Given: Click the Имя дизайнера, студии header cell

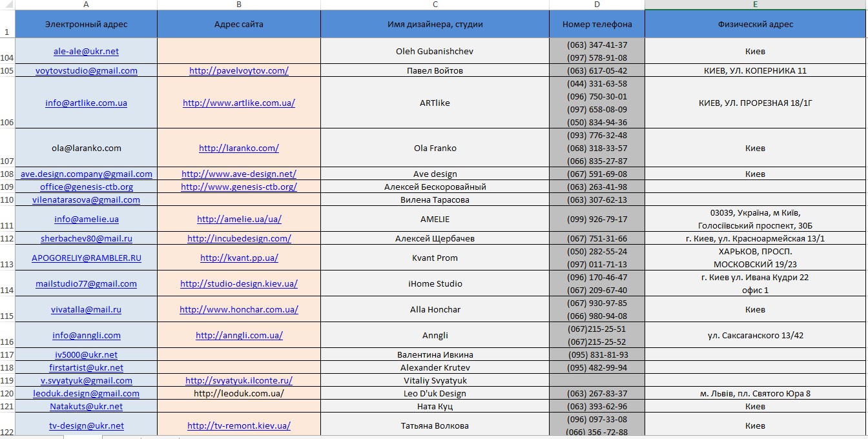Looking at the screenshot, I should [435, 25].
